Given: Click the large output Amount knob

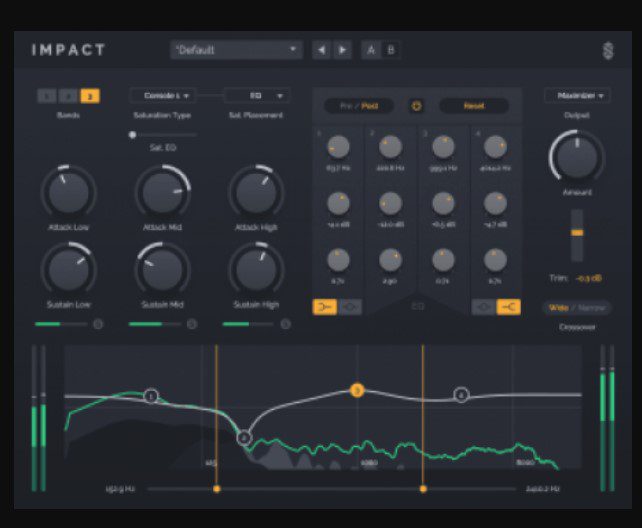Looking at the screenshot, I should coord(577,157).
